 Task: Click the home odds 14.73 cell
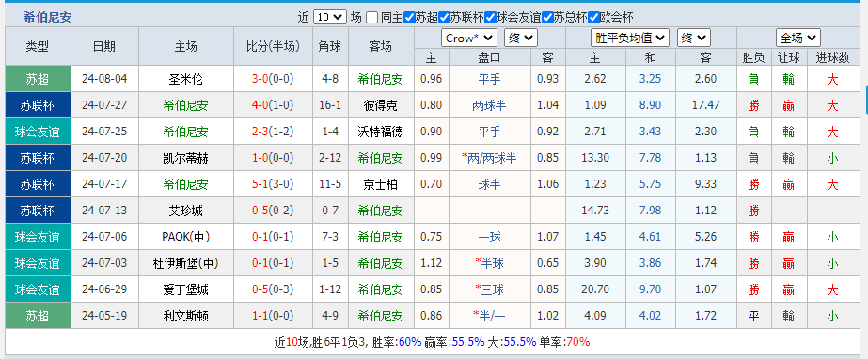[595, 211]
